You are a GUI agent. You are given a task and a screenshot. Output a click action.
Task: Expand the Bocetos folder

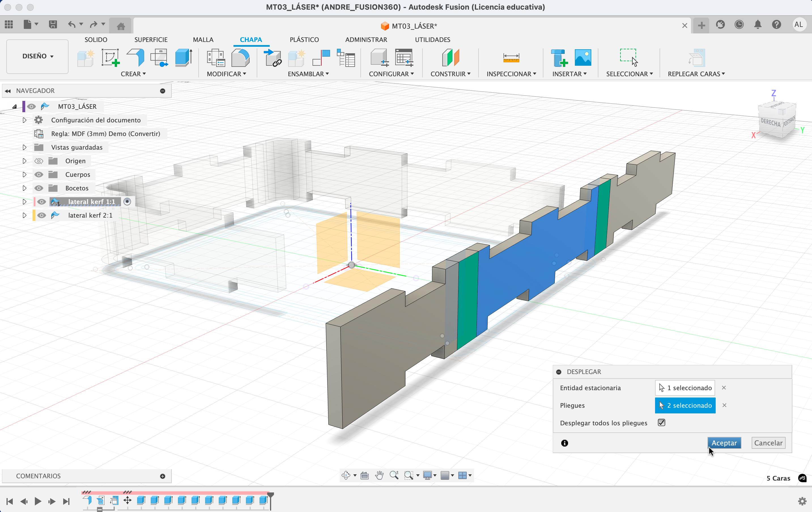[x=24, y=188]
